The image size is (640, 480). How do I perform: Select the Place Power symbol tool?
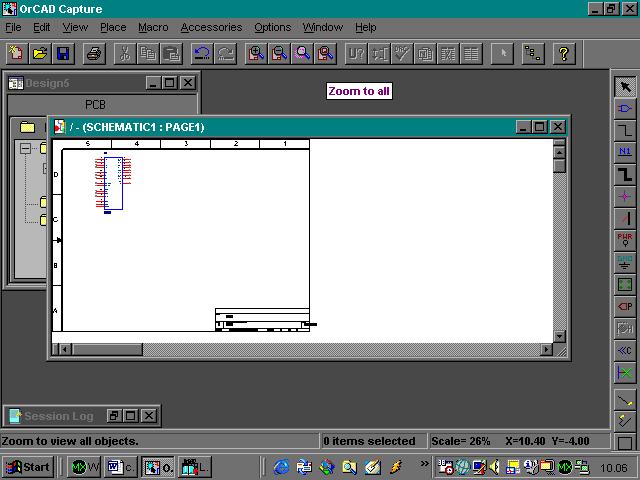click(x=625, y=240)
